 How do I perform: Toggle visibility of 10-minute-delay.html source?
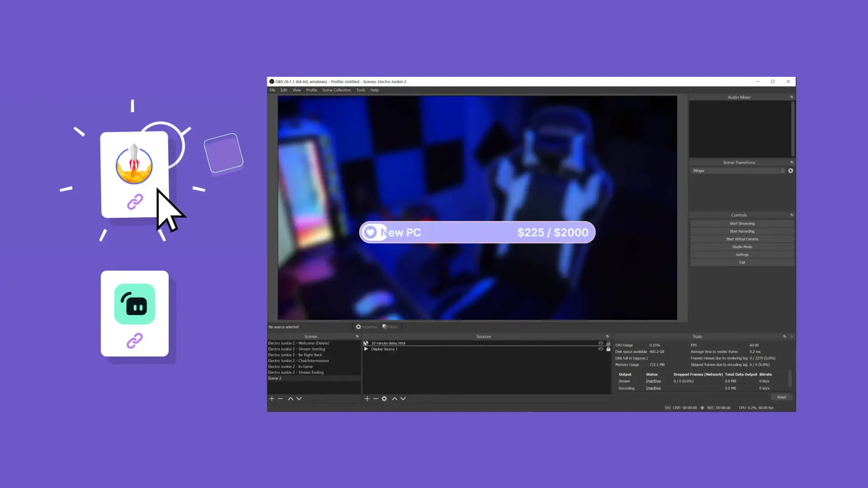tap(601, 343)
